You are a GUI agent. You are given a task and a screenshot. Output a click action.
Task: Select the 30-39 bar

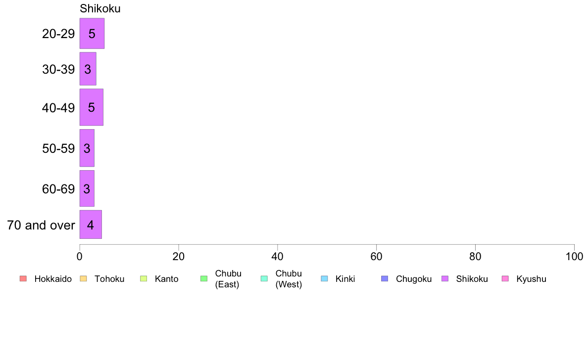pos(88,69)
